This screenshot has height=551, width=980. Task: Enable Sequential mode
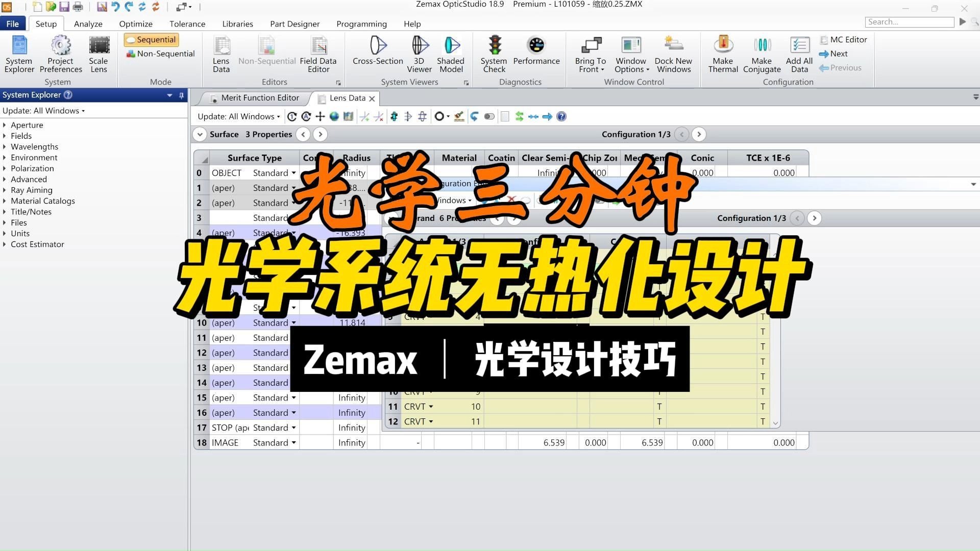[x=151, y=39]
